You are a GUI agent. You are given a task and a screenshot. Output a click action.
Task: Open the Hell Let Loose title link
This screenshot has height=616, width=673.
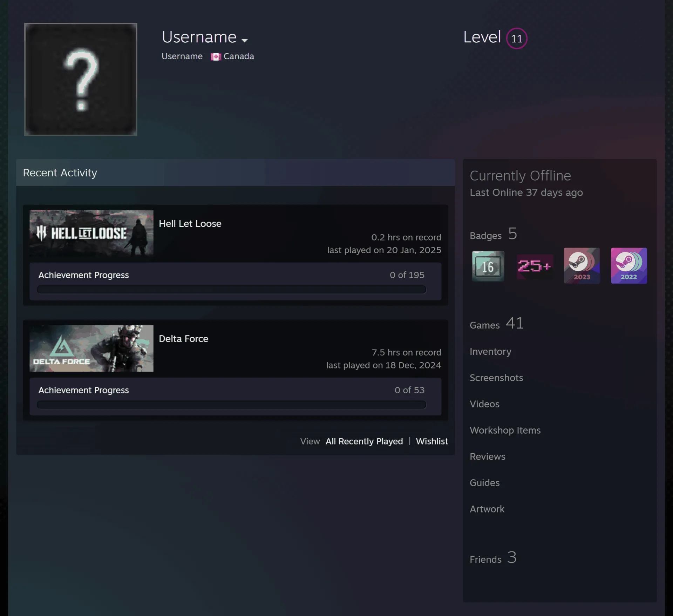190,224
